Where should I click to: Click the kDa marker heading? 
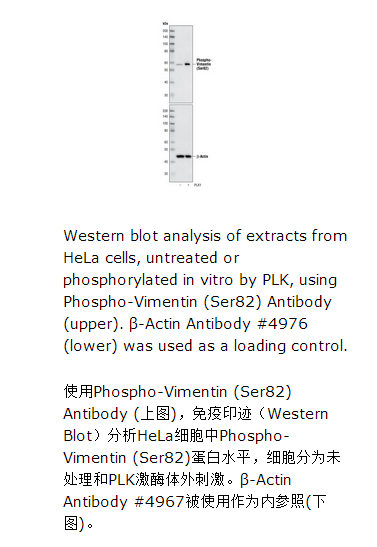(165, 23)
